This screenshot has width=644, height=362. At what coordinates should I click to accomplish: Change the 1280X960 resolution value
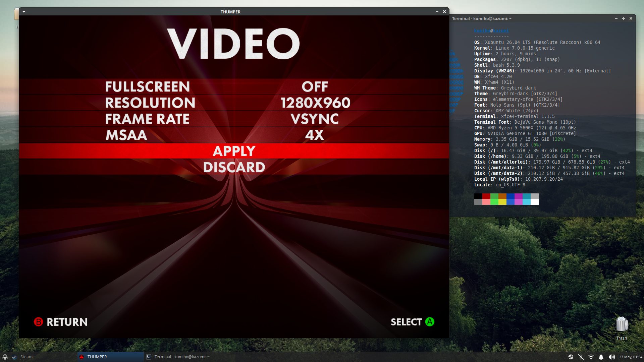pos(315,103)
